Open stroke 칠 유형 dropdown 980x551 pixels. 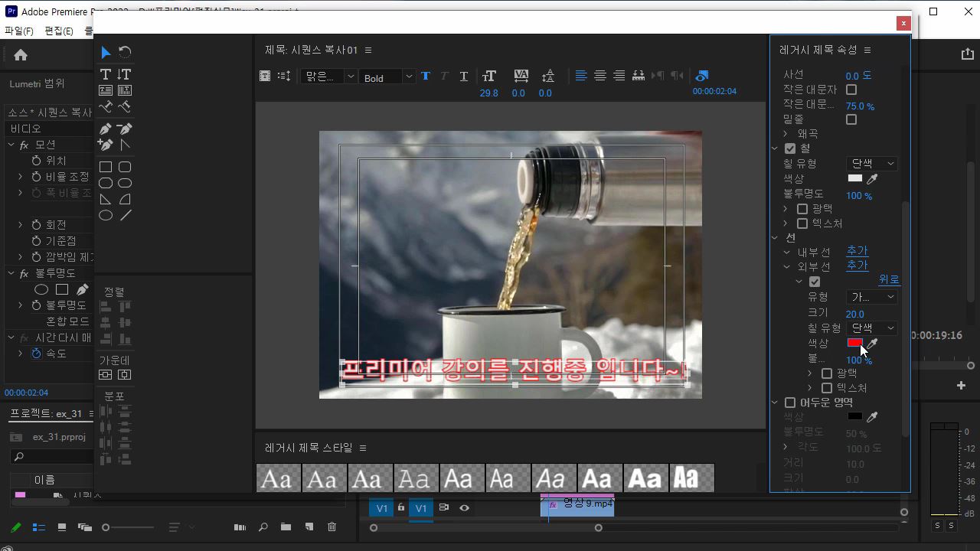(872, 328)
